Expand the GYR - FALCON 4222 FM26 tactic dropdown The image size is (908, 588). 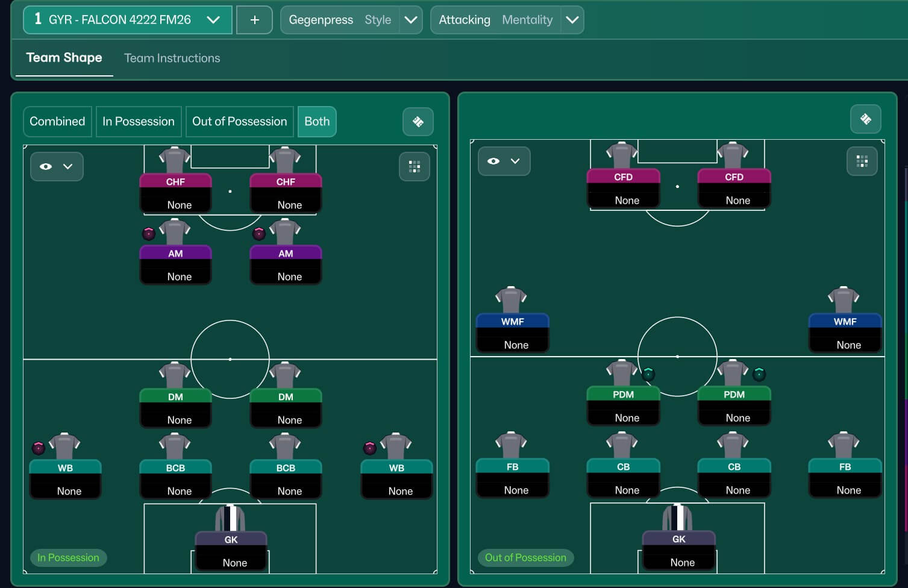pyautogui.click(x=213, y=20)
